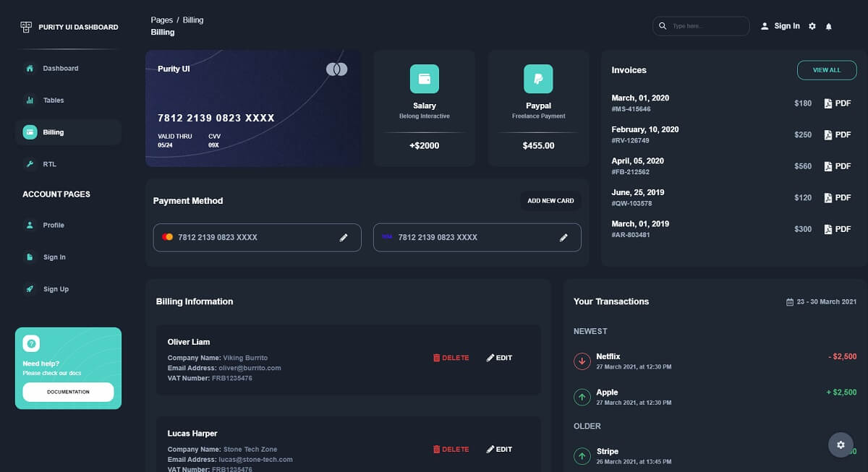Screen dimensions: 868x472
Task: Click the Netflix transaction down-arrow icon
Action: pyautogui.click(x=582, y=361)
